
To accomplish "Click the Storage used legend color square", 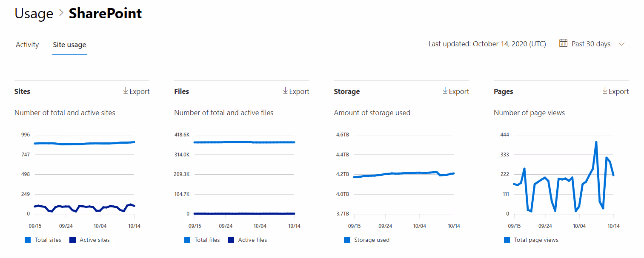I will 347,240.
